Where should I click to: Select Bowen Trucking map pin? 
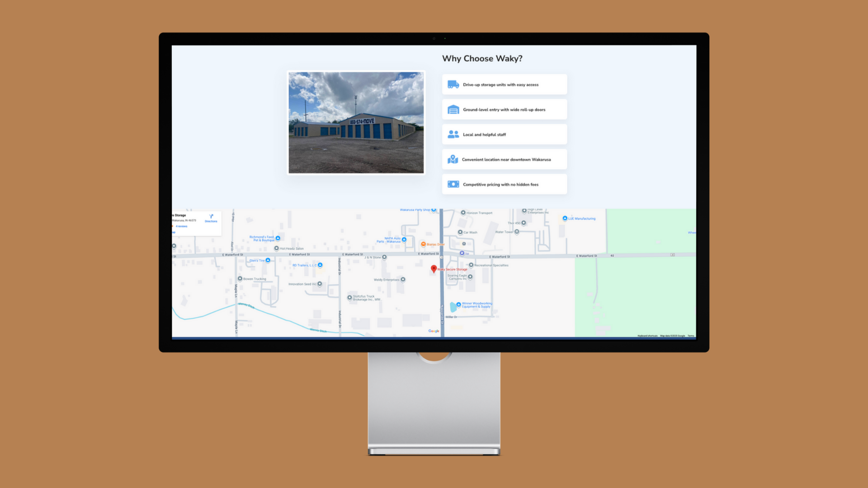tap(240, 279)
